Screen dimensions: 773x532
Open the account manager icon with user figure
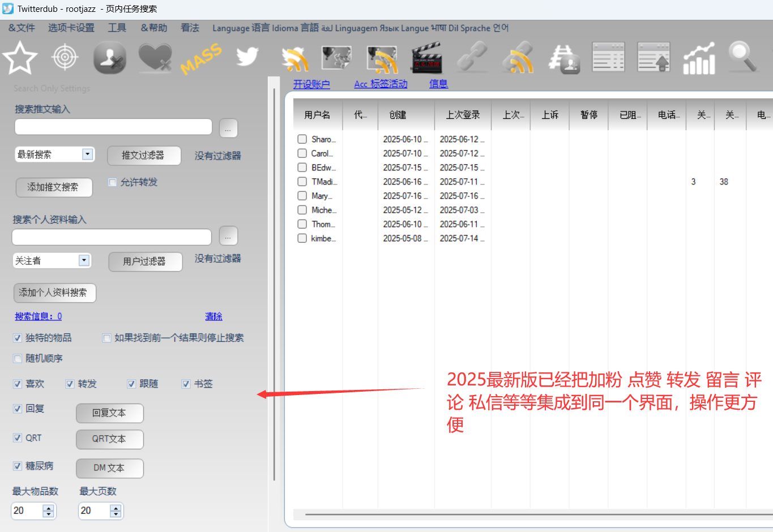(x=109, y=57)
